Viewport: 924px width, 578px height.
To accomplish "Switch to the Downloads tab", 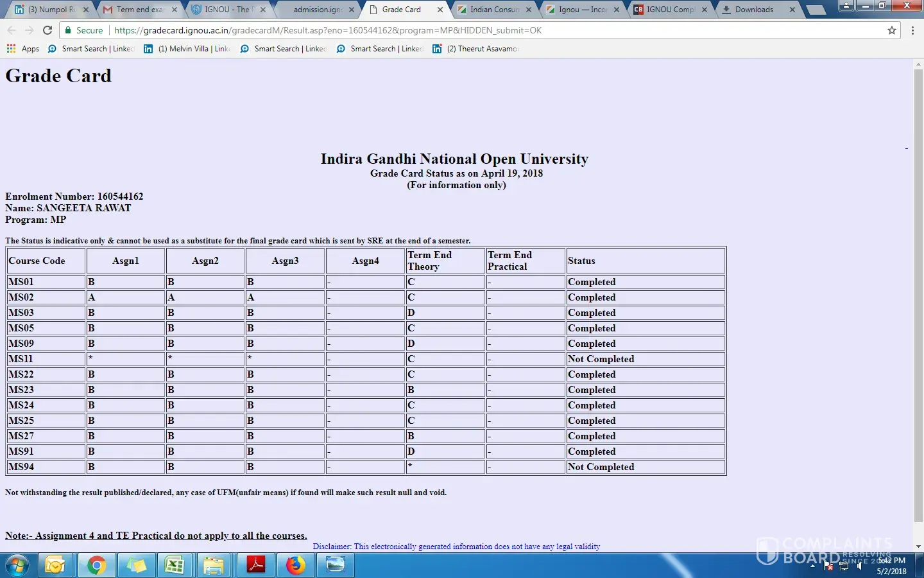I will tap(754, 10).
